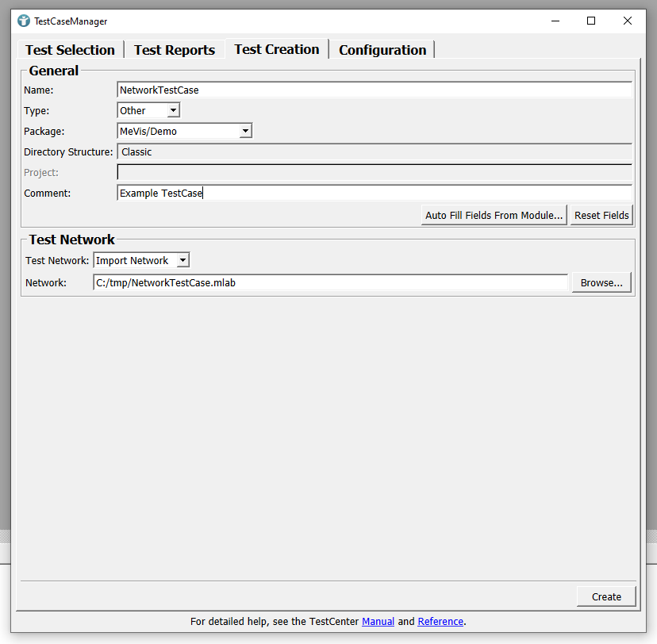Open the TestCenter Reference link

click(440, 622)
